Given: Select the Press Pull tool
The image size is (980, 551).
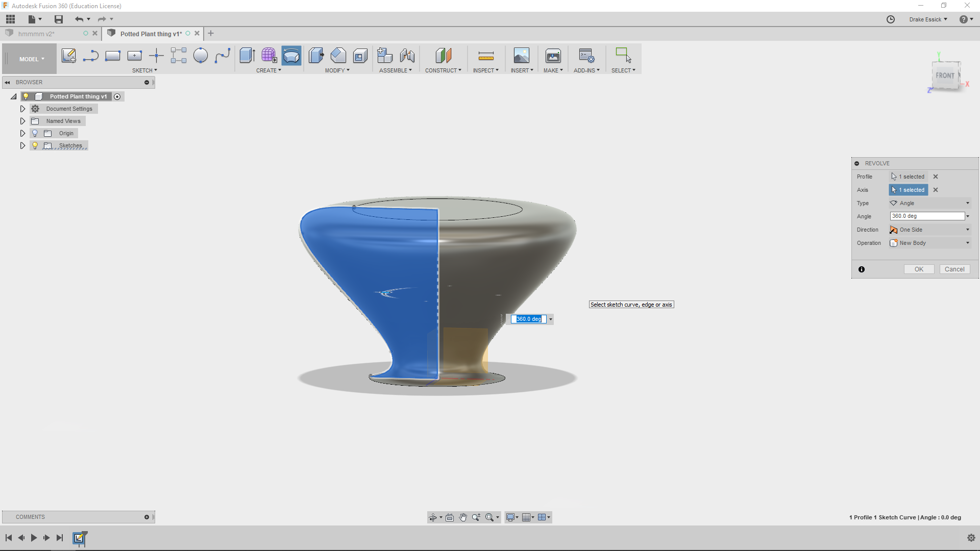Looking at the screenshot, I should [316, 56].
